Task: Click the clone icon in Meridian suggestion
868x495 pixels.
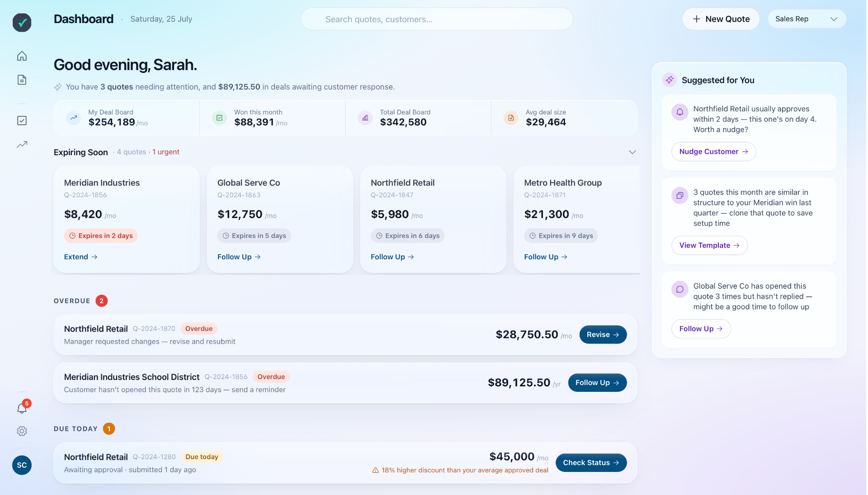Action: pyautogui.click(x=679, y=195)
